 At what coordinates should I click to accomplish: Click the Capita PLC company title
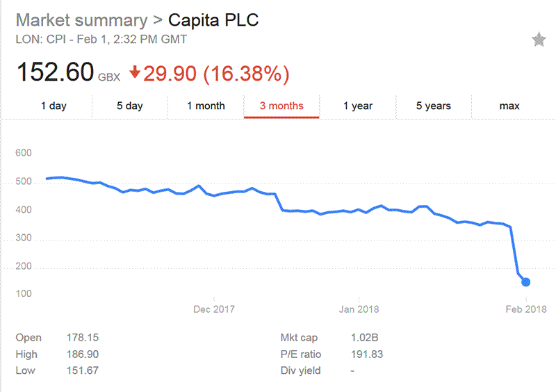coord(213,19)
